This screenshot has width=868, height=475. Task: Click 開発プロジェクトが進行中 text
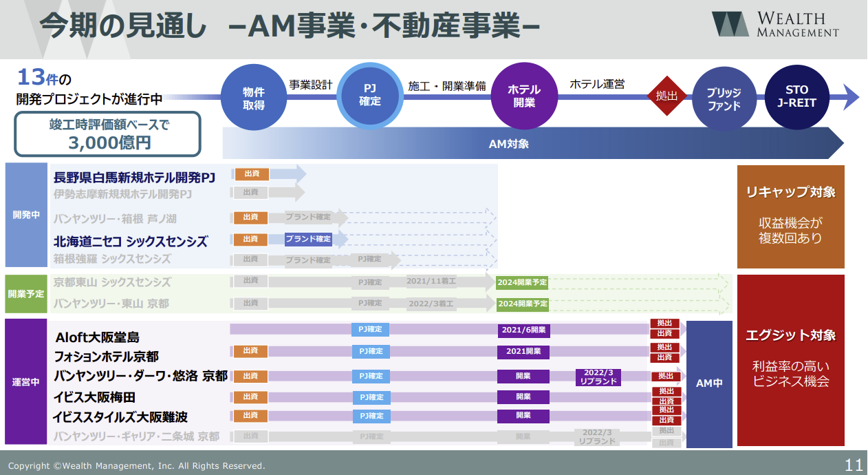coord(89,100)
